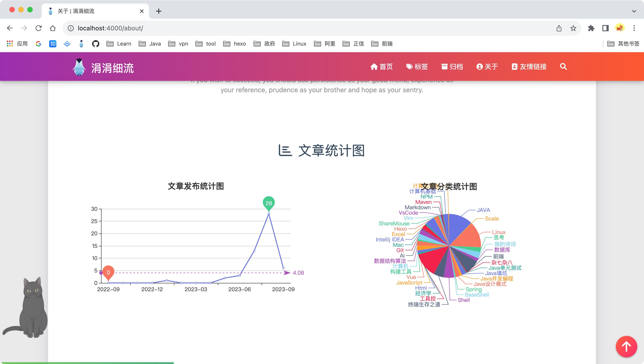
Task: Open the site search magnifier
Action: tap(563, 67)
